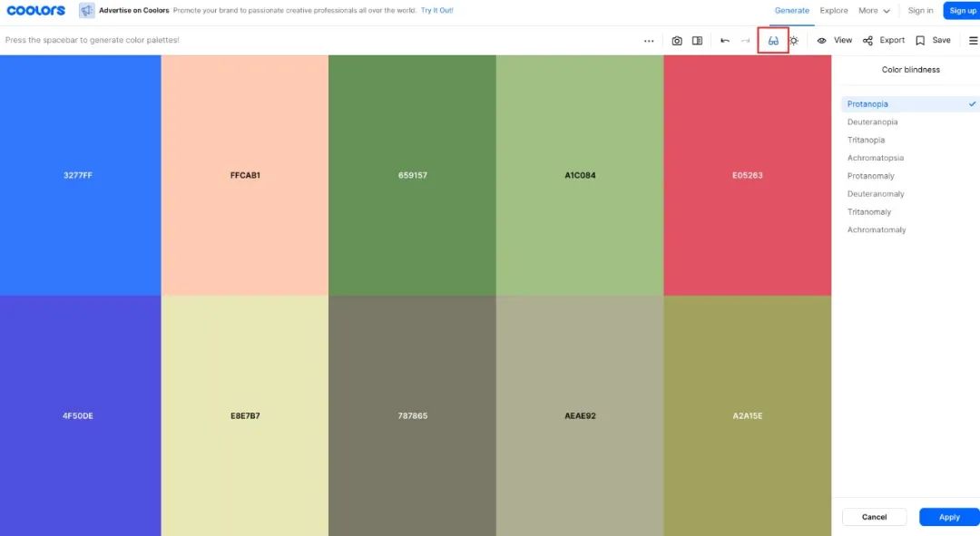The image size is (980, 536).
Task: Select the light green A1C084 swatch
Action: (x=580, y=175)
